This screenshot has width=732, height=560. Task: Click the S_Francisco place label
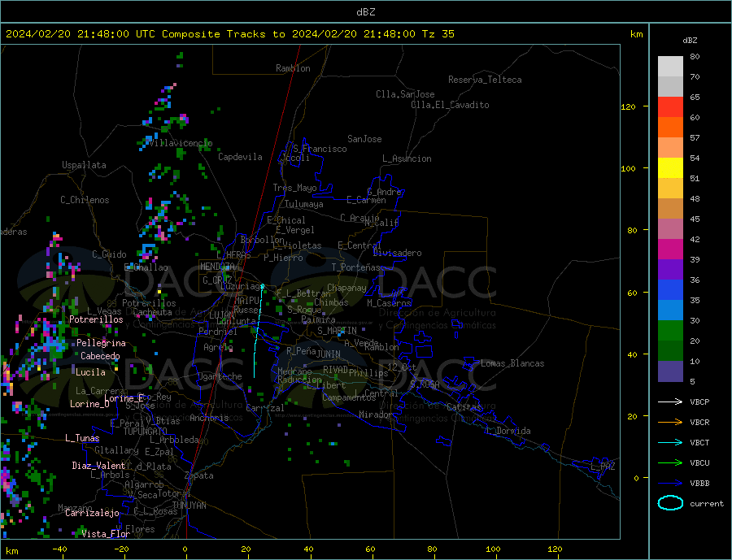(320, 150)
